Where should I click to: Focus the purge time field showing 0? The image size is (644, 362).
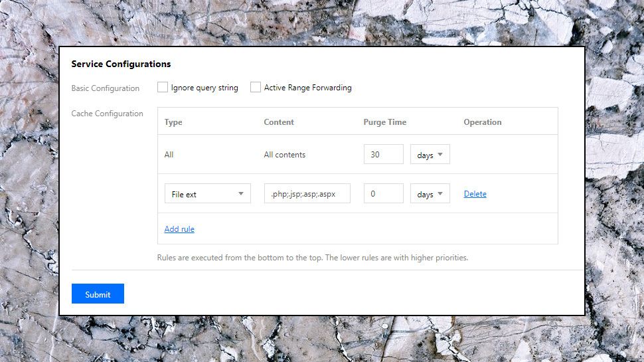(x=383, y=194)
